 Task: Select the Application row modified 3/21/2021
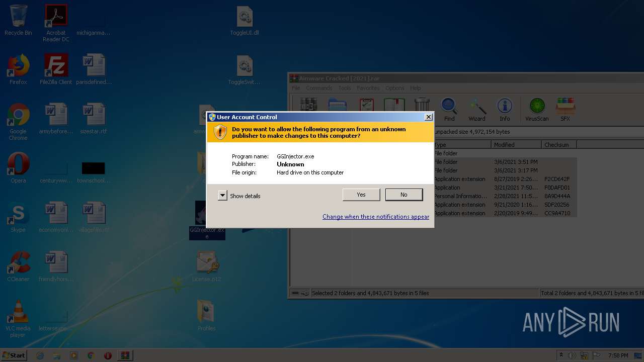[x=505, y=188]
